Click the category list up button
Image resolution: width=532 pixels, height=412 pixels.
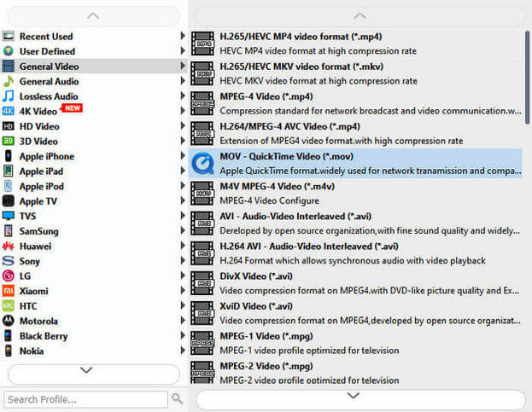93,16
